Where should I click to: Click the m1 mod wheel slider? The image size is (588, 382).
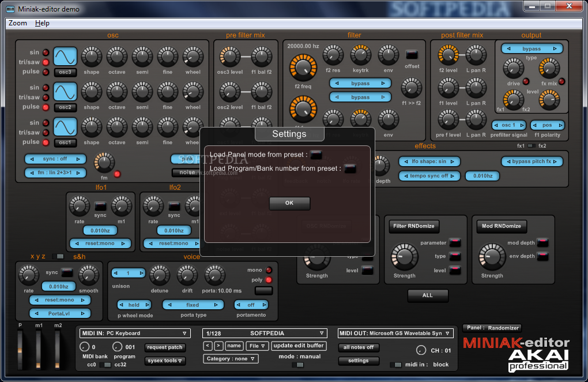tap(38, 349)
